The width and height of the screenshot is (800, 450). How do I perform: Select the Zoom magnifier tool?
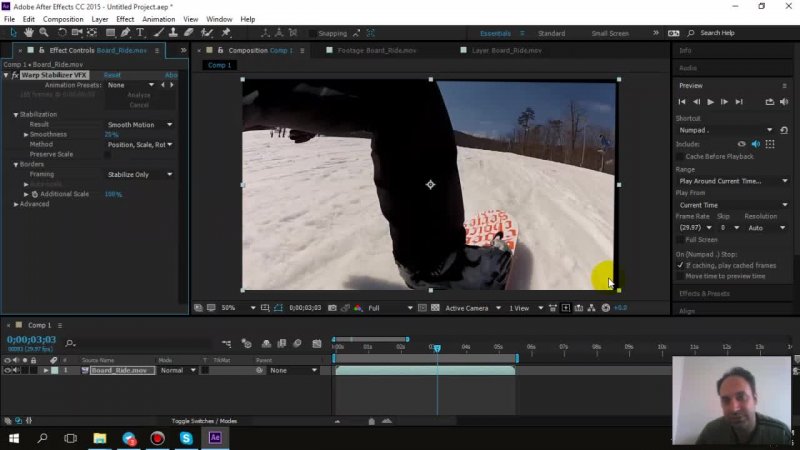[x=44, y=33]
